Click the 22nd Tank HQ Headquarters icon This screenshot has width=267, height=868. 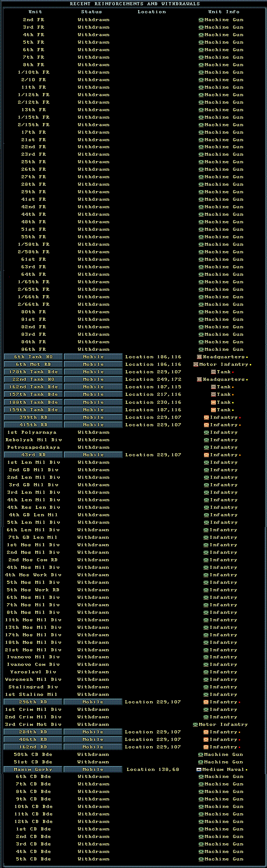click(x=199, y=380)
